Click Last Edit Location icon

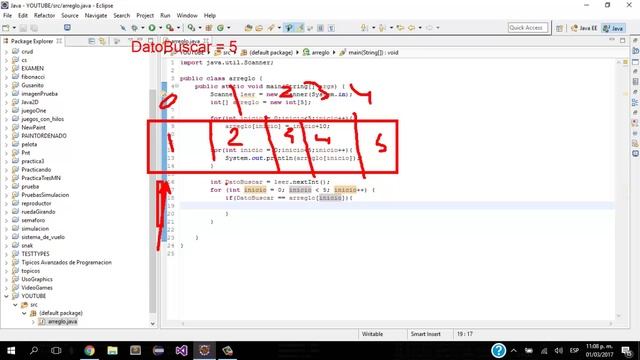point(400,28)
